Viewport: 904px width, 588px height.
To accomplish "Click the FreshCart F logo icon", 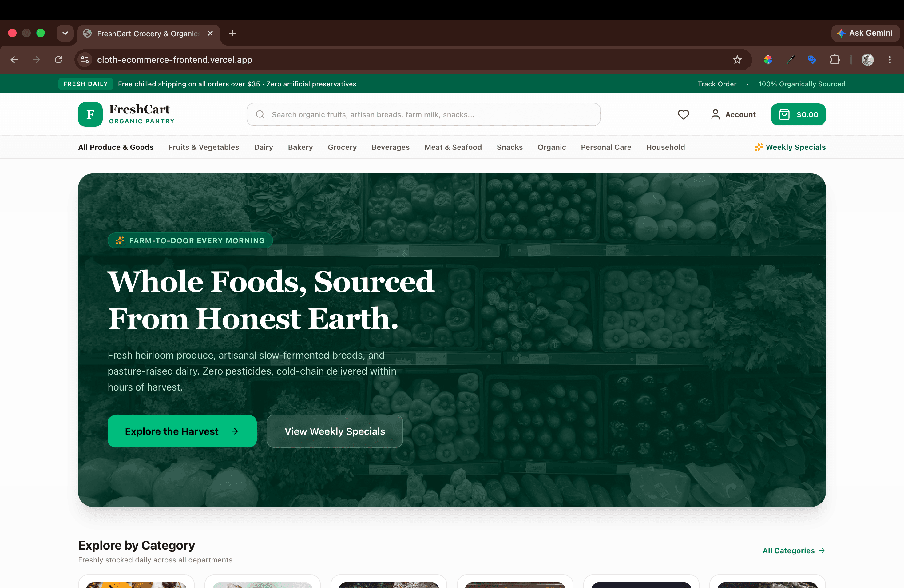I will tap(90, 114).
